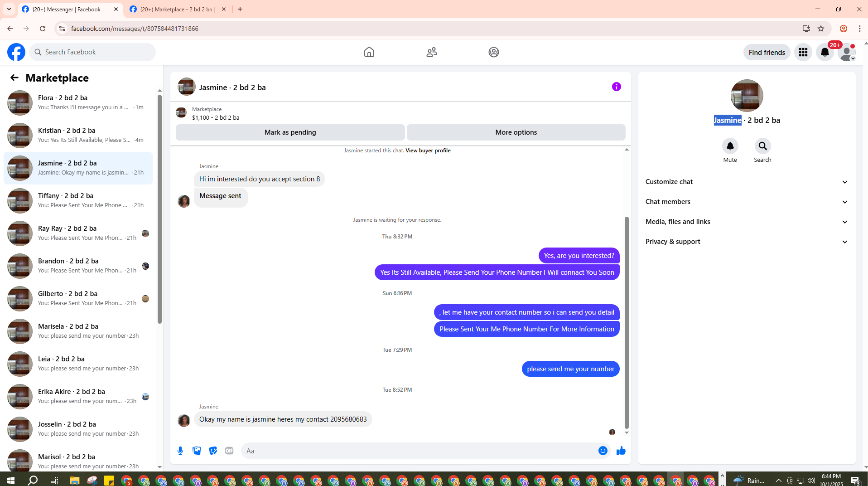This screenshot has height=486, width=868.
Task: View site information in the address bar
Action: point(62,29)
